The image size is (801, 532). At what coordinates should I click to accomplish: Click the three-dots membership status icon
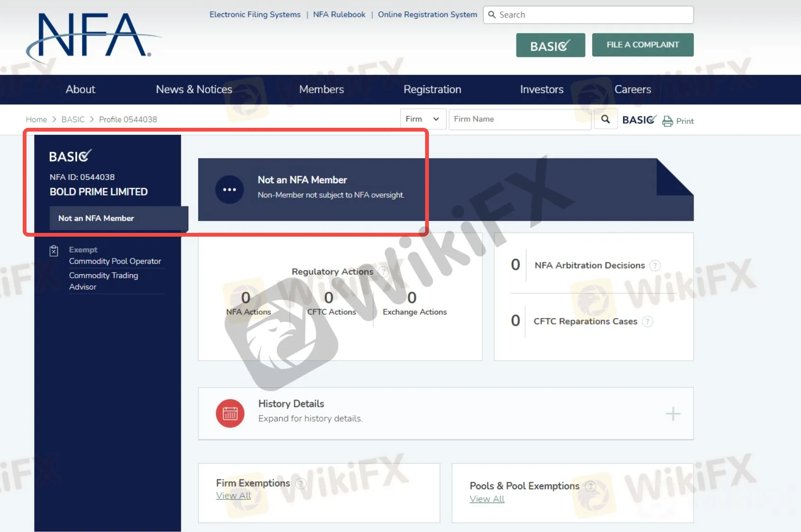click(230, 189)
